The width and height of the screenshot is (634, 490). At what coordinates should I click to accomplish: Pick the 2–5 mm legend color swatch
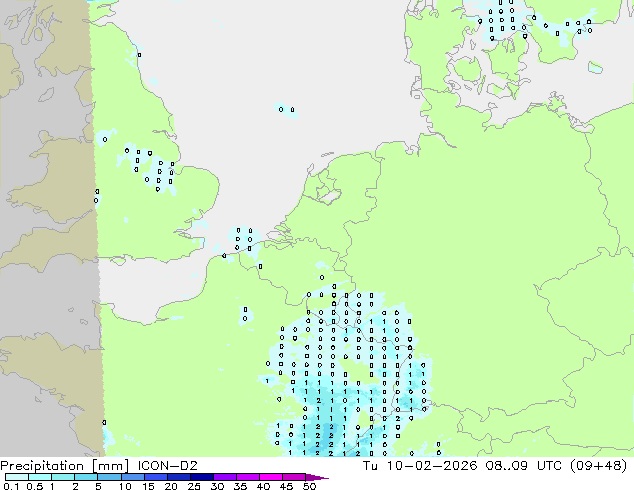click(86, 477)
